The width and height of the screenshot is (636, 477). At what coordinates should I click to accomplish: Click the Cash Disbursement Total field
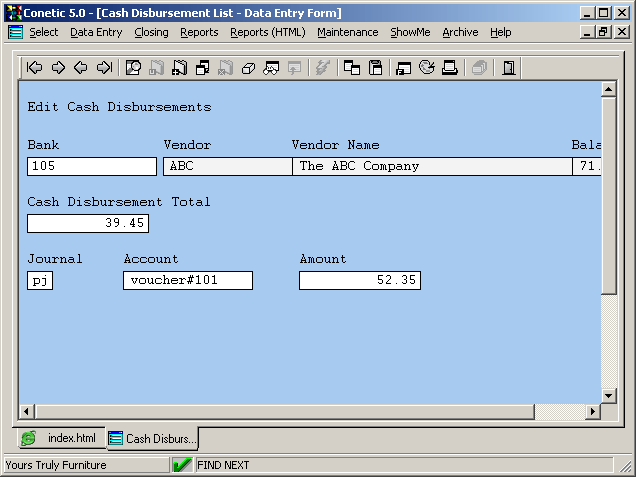coord(87,223)
